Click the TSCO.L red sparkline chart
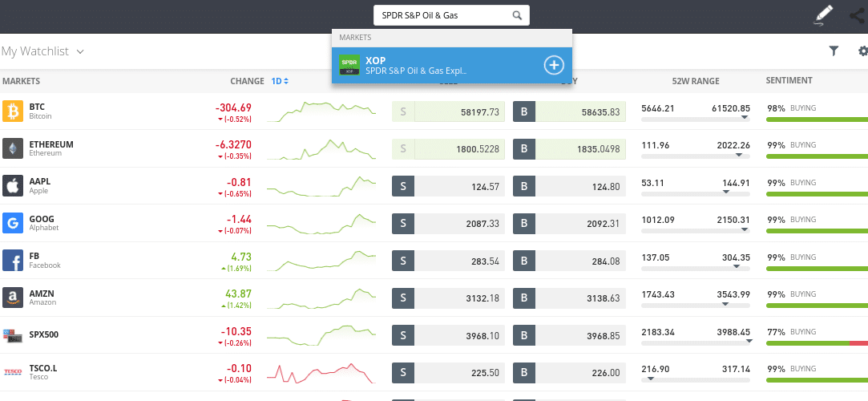This screenshot has height=401, width=868. [321, 373]
